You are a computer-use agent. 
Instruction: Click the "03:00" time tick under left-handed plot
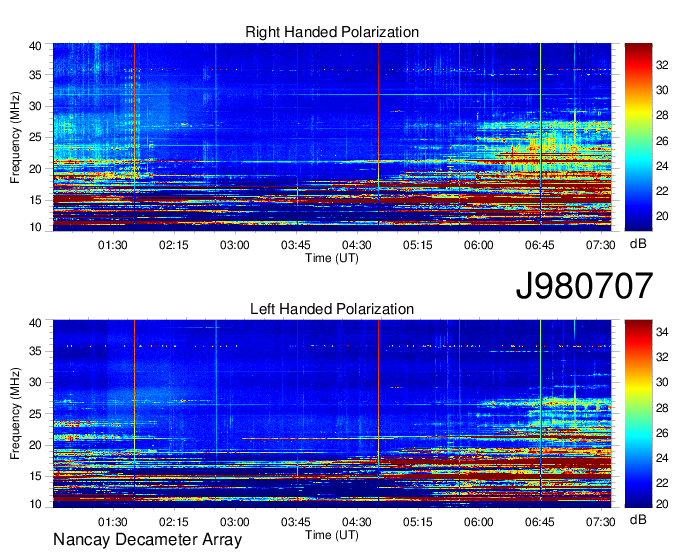point(235,522)
